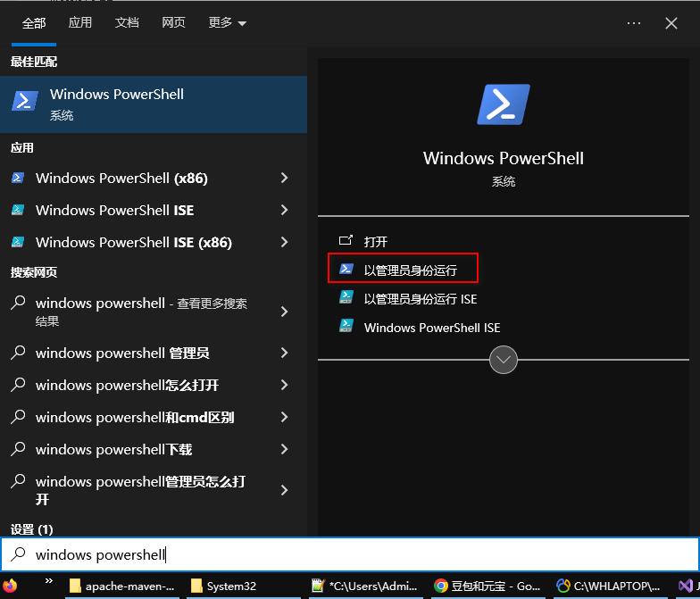The image size is (700, 599).
Task: Open the 更多 dropdown menu
Action: [x=227, y=22]
